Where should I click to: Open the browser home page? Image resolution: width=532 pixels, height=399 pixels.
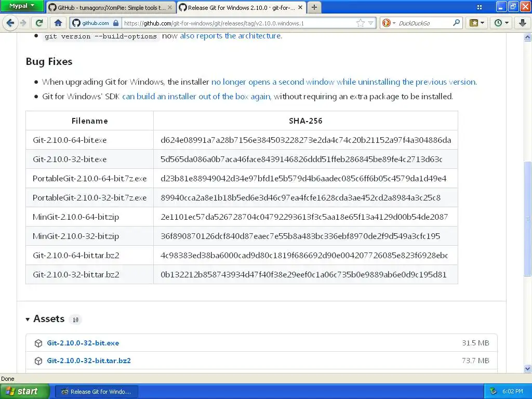58,23
